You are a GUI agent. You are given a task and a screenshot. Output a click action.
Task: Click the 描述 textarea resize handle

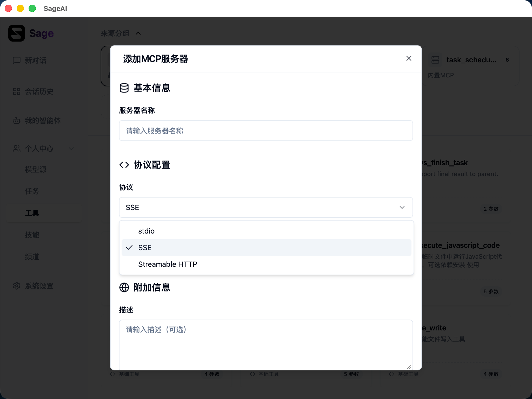pyautogui.click(x=409, y=367)
